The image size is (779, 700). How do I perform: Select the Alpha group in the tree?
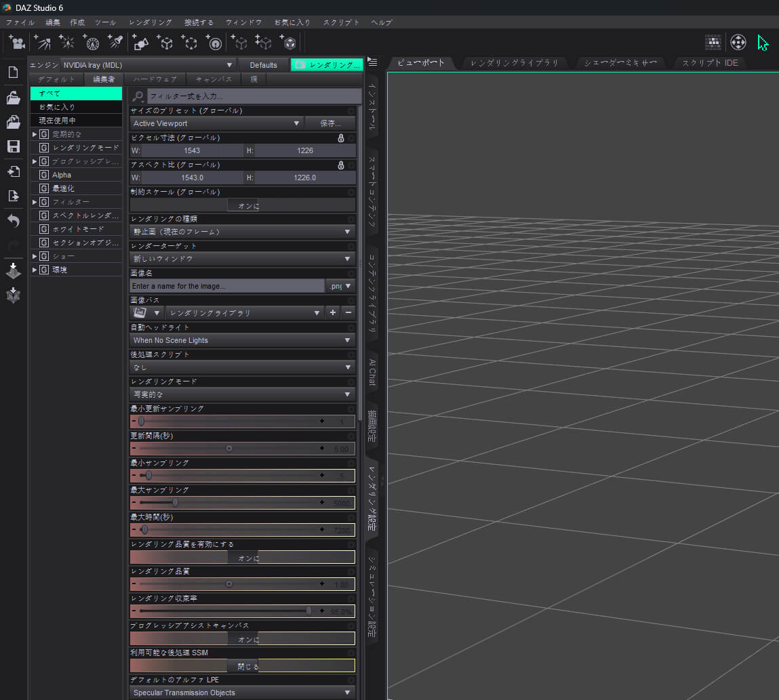(x=76, y=175)
